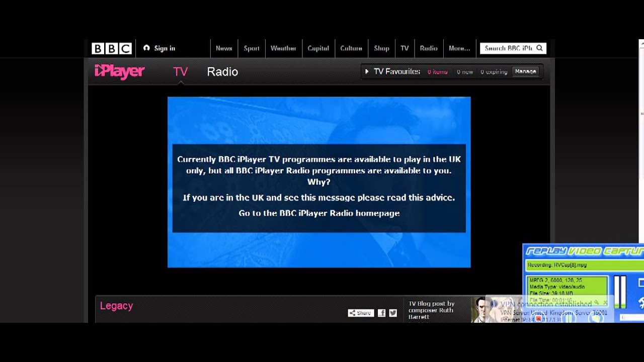Image resolution: width=644 pixels, height=362 pixels.
Task: Click the Recording: RVCup[8].mpg status bar
Action: [x=585, y=265]
